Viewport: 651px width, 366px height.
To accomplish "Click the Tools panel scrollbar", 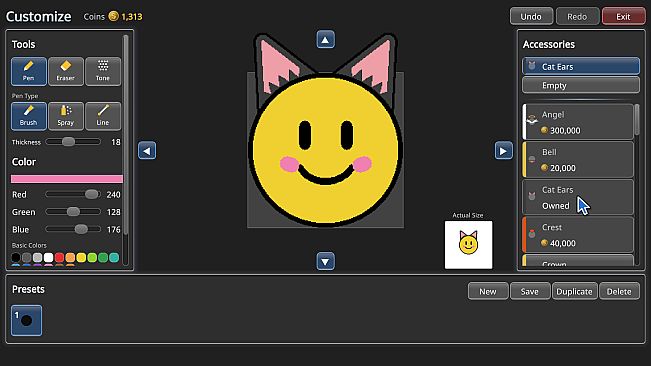I will click(x=126, y=135).
